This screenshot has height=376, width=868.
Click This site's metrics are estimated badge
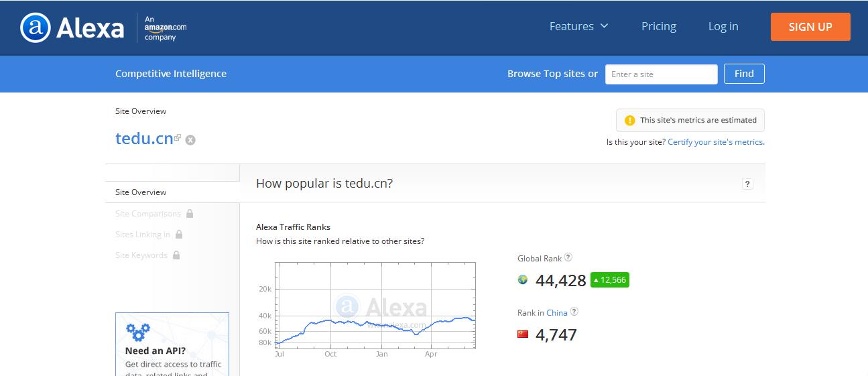690,121
